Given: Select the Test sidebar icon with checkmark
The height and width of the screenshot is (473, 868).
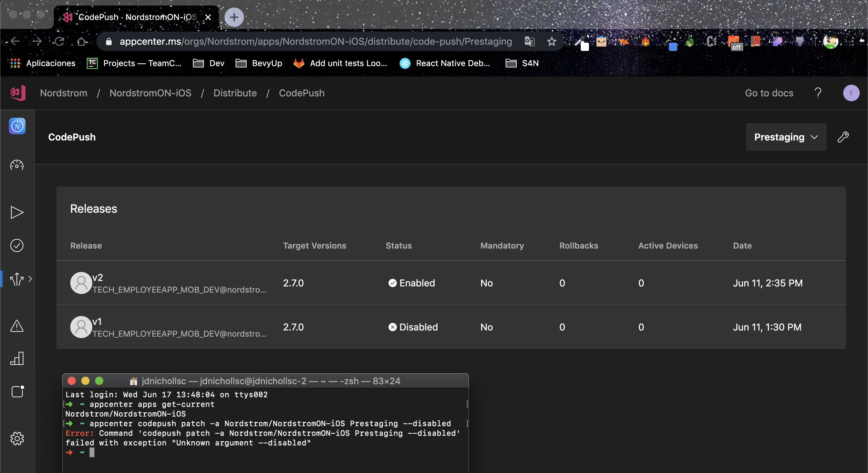Looking at the screenshot, I should [17, 245].
